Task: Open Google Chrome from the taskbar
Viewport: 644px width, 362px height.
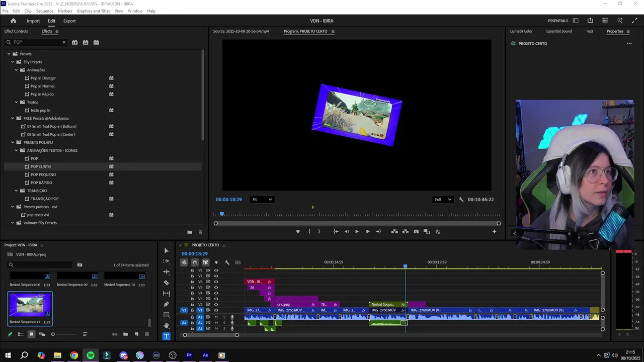Action: [x=74, y=355]
